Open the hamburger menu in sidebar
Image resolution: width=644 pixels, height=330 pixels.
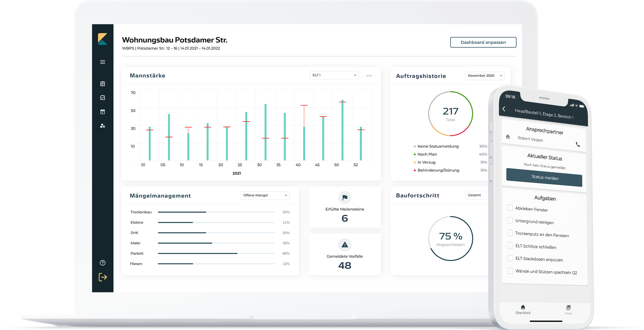(x=102, y=62)
